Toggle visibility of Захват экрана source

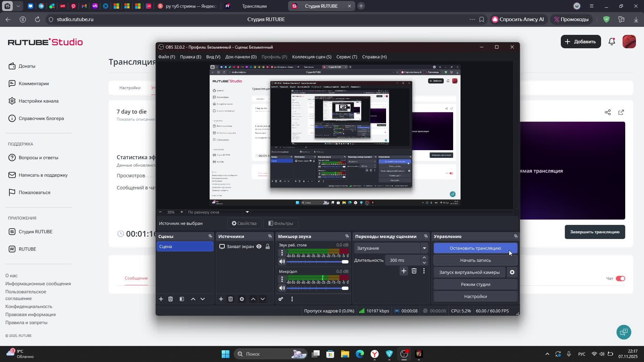pos(259,247)
